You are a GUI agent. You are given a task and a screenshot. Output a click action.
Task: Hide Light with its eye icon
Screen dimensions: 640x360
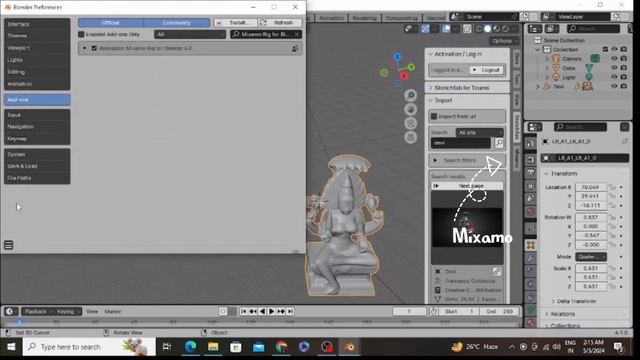coord(614,77)
